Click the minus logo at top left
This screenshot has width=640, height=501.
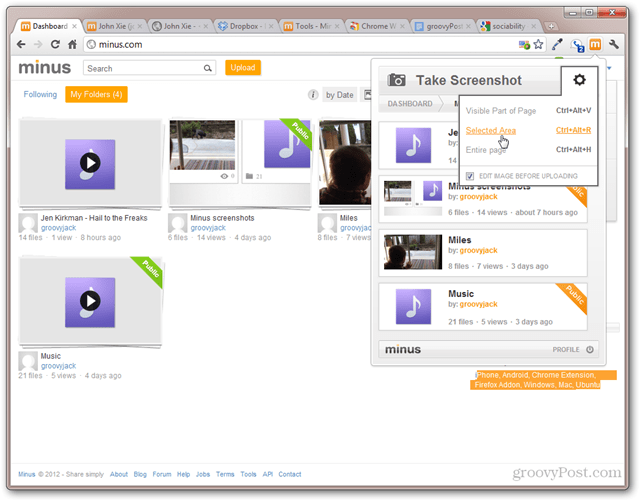[44, 67]
